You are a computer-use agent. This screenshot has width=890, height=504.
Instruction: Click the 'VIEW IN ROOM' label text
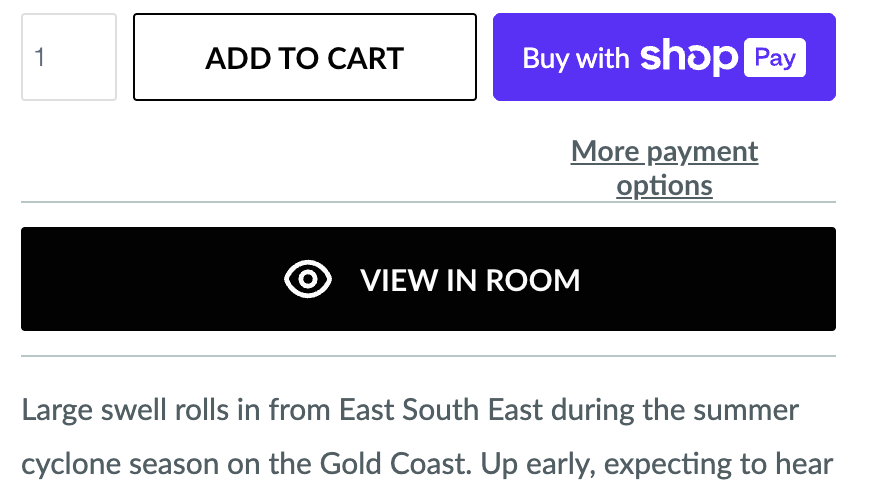(470, 280)
